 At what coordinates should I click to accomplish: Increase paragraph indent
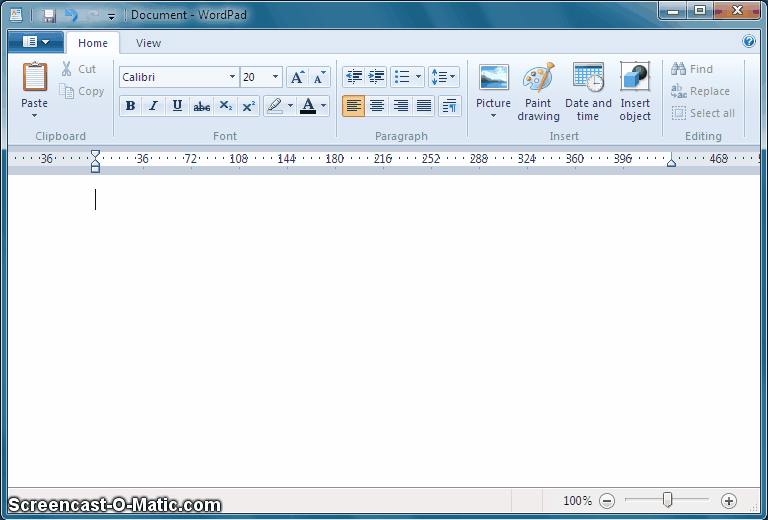point(376,77)
